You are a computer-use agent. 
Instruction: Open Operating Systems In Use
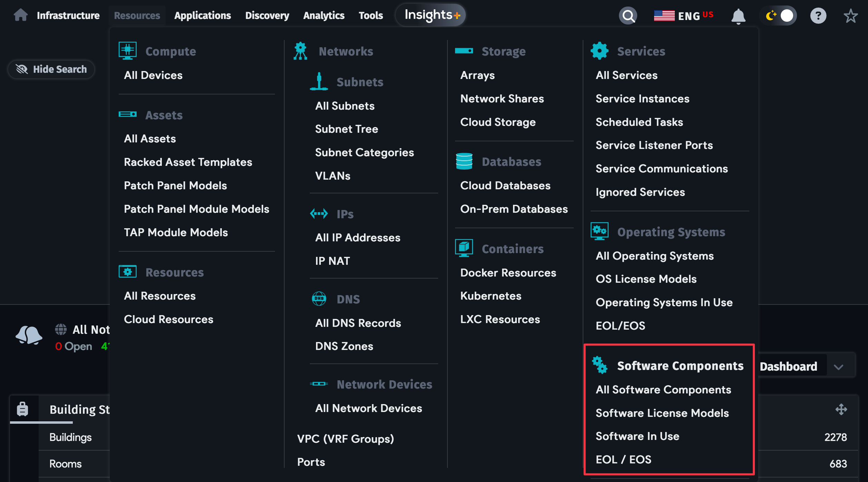(664, 302)
